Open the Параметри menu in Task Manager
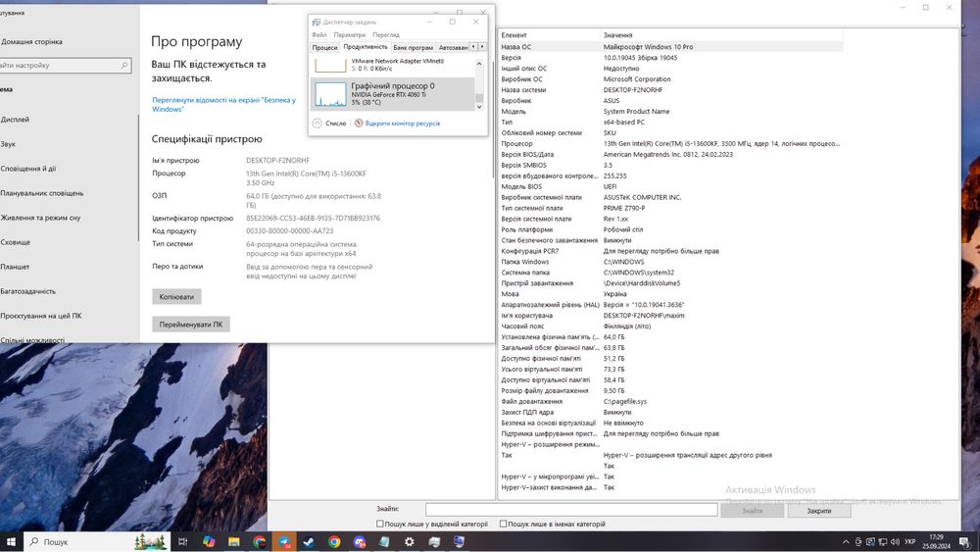The height and width of the screenshot is (552, 980). point(350,35)
